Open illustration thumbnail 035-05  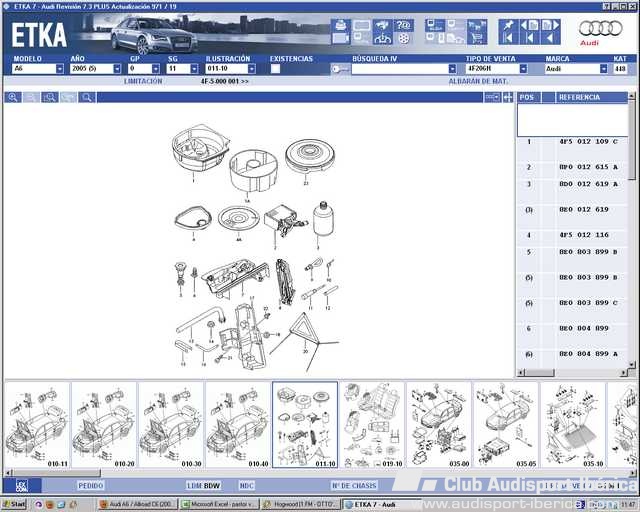point(506,425)
